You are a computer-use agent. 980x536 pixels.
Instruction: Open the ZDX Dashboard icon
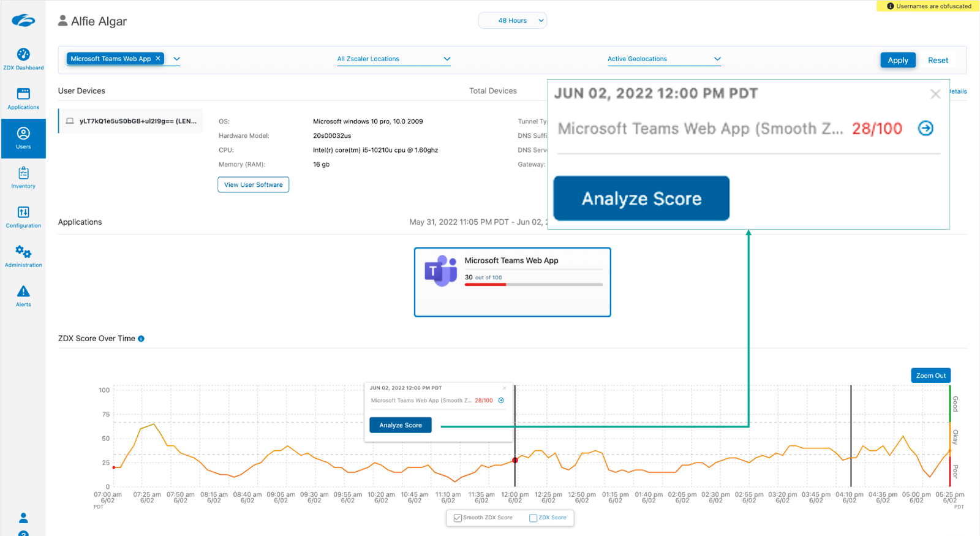pyautogui.click(x=23, y=55)
